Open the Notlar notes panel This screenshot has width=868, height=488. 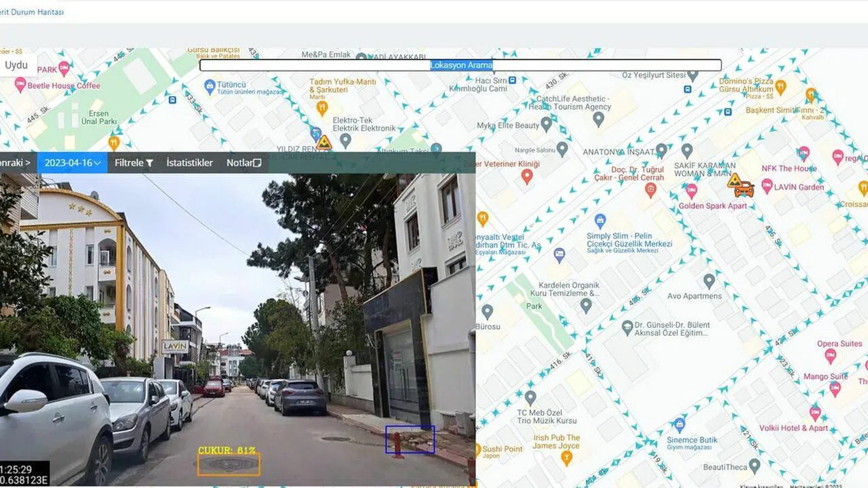click(x=243, y=163)
